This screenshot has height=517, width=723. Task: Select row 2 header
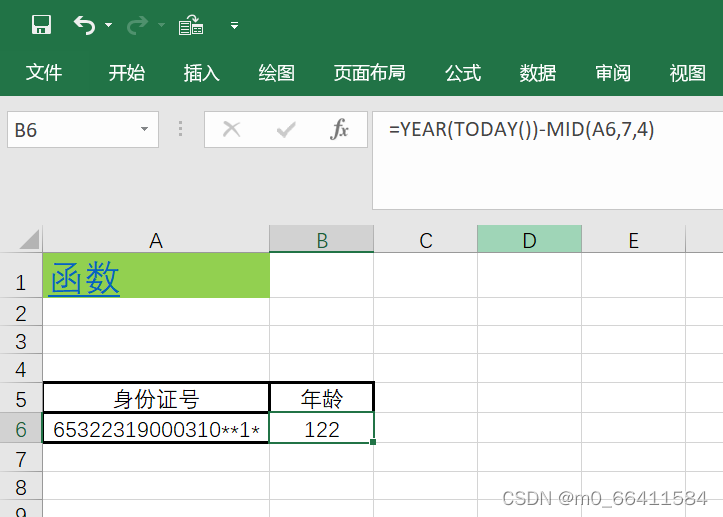pyautogui.click(x=21, y=312)
